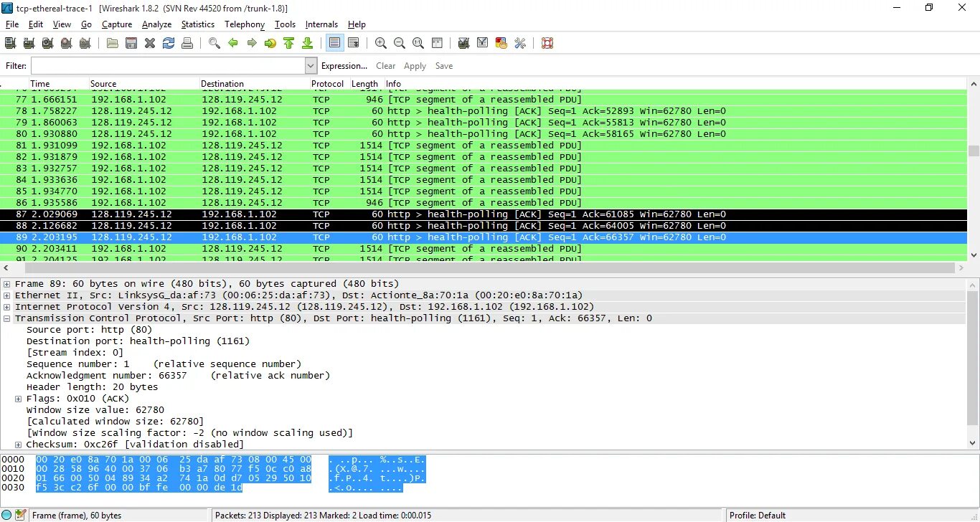Expand Internet Protocol Version 4 section
This screenshot has height=522, width=980.
click(x=7, y=307)
